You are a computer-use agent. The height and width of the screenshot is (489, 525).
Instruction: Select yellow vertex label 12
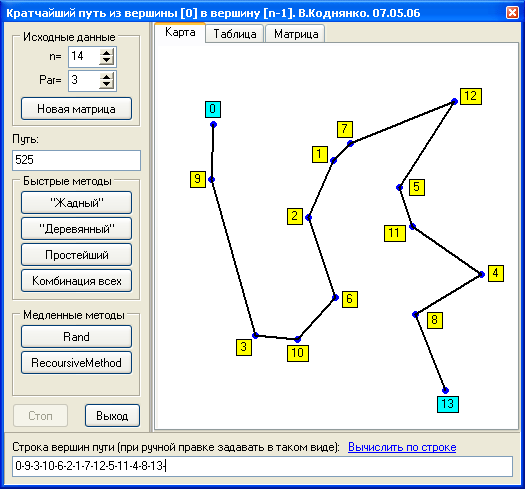click(471, 96)
